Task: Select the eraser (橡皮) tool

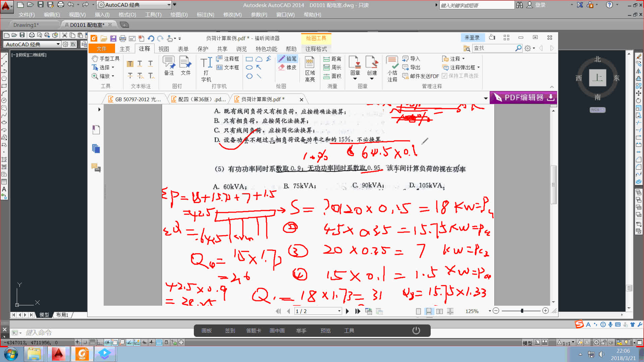Action: pyautogui.click(x=287, y=67)
